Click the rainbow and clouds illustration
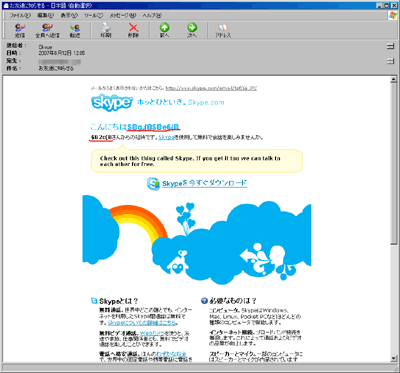 (x=197, y=240)
